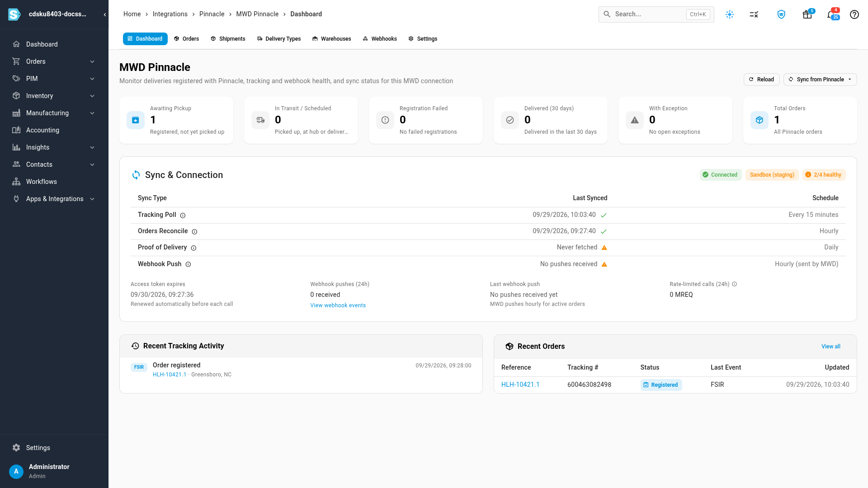Screen dimensions: 868x488
Task: Click the With Exception warning triangle icon
Action: pos(635,120)
